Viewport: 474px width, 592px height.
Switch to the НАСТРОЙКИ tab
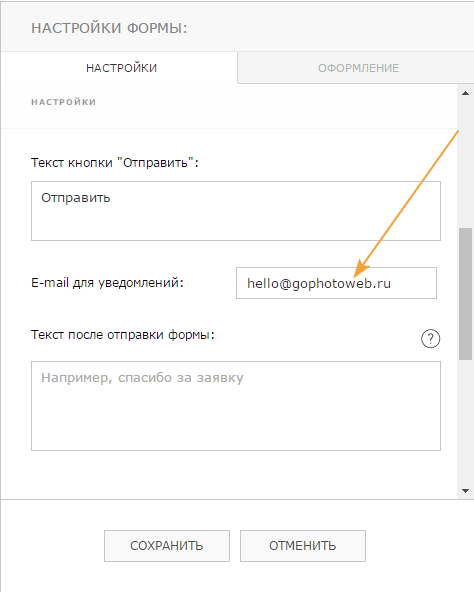tap(121, 68)
